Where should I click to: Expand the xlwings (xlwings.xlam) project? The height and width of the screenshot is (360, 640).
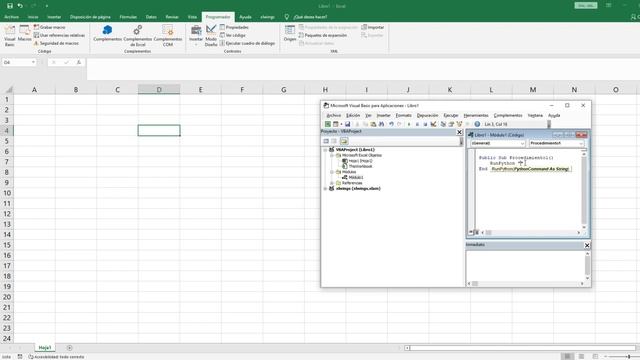pos(325,189)
